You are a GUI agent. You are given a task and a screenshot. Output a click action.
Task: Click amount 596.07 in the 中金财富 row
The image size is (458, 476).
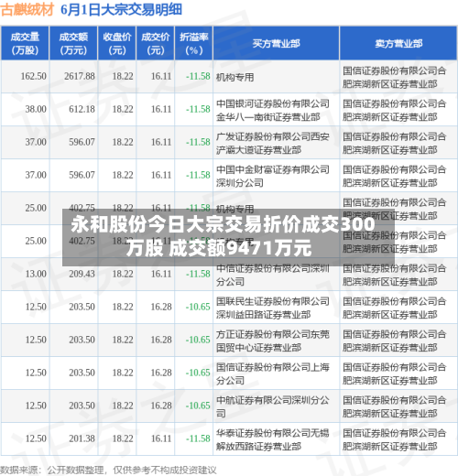pyautogui.click(x=82, y=175)
